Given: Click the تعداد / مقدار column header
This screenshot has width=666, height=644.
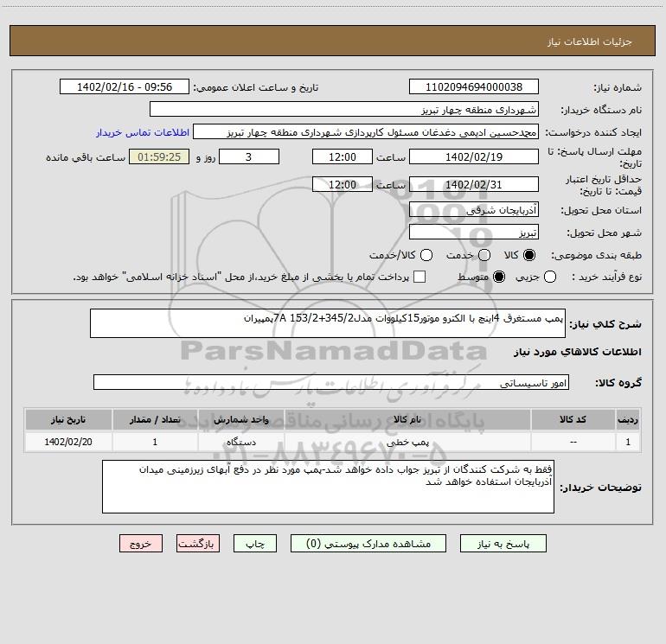Looking at the screenshot, I should [155, 419].
